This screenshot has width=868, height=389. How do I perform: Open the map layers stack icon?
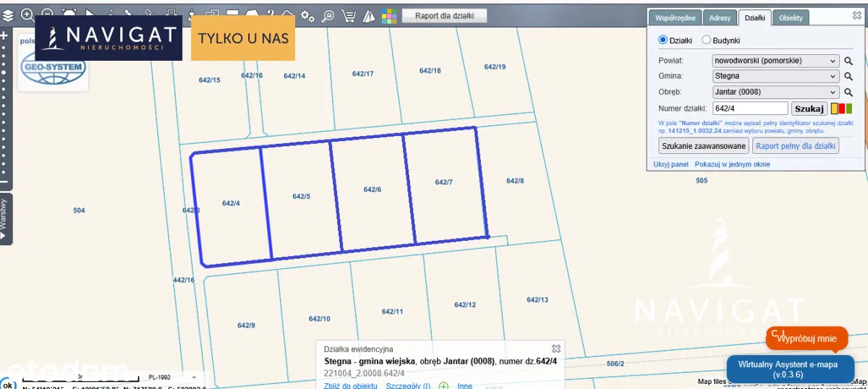7,14
